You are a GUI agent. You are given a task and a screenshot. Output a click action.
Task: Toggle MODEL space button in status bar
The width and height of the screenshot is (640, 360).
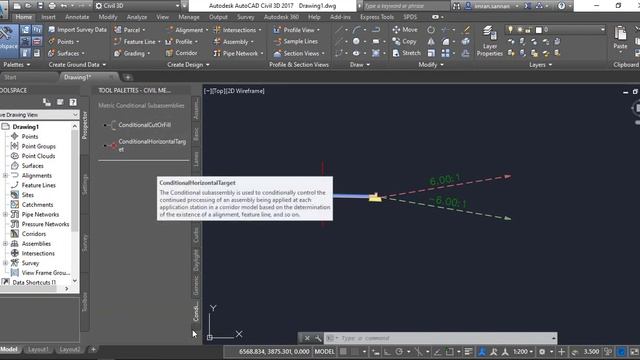coord(324,351)
